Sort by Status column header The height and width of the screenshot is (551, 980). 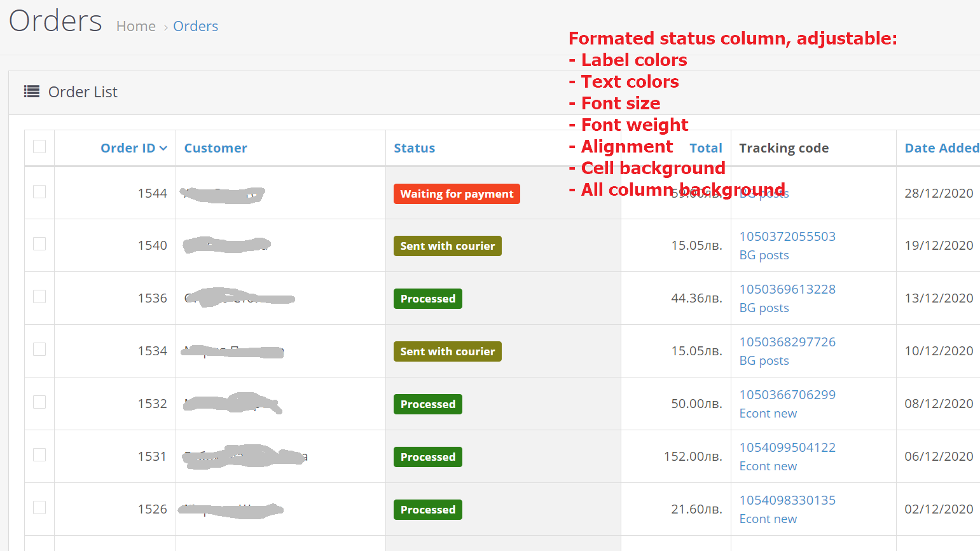click(414, 148)
